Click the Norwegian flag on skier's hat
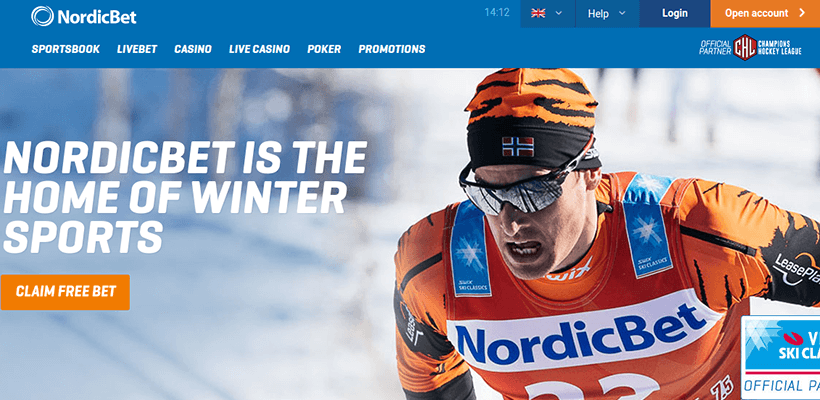The width and height of the screenshot is (820, 400). coord(518,146)
